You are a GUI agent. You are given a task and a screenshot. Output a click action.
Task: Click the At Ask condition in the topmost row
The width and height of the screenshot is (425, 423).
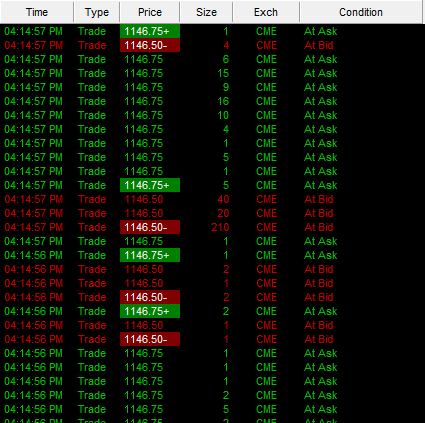click(321, 31)
